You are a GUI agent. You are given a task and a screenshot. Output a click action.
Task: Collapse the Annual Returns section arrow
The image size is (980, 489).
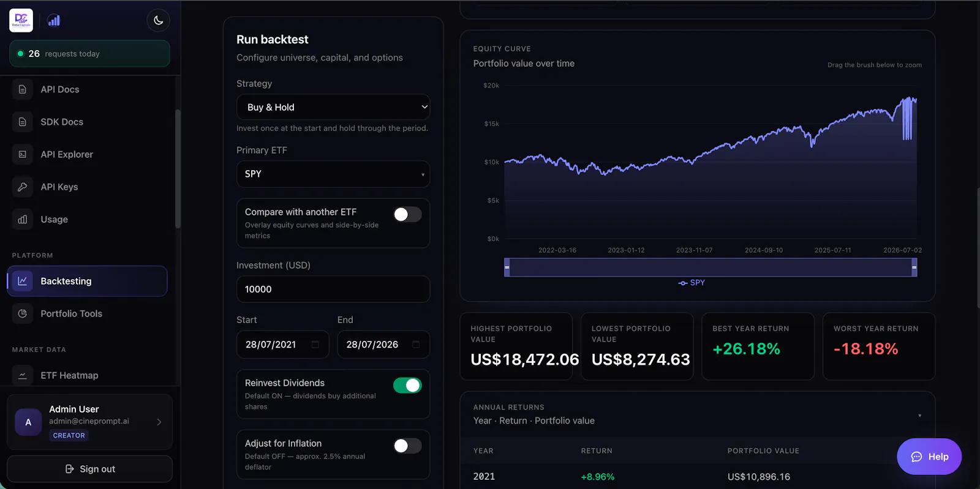919,416
